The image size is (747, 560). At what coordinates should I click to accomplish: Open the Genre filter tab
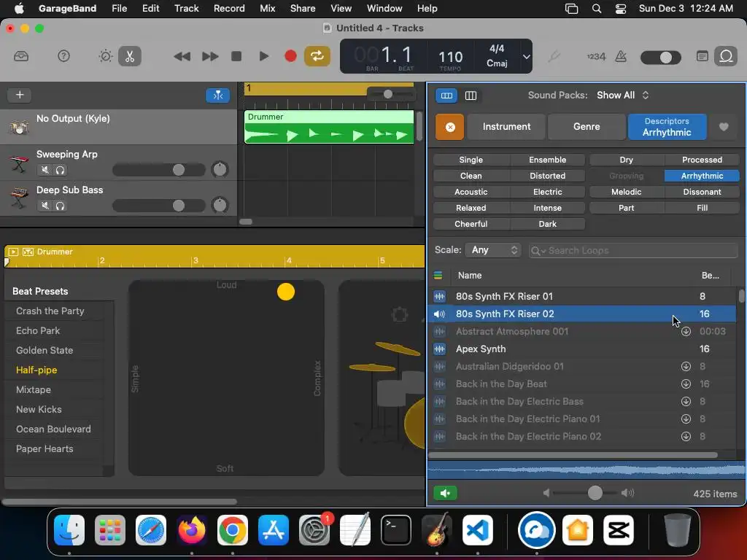(x=587, y=127)
